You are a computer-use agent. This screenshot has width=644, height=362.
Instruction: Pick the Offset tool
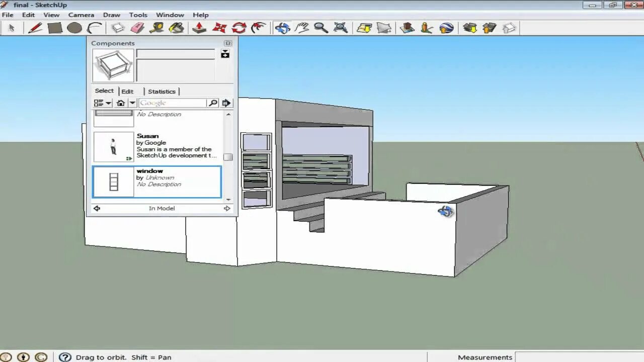pyautogui.click(x=259, y=28)
